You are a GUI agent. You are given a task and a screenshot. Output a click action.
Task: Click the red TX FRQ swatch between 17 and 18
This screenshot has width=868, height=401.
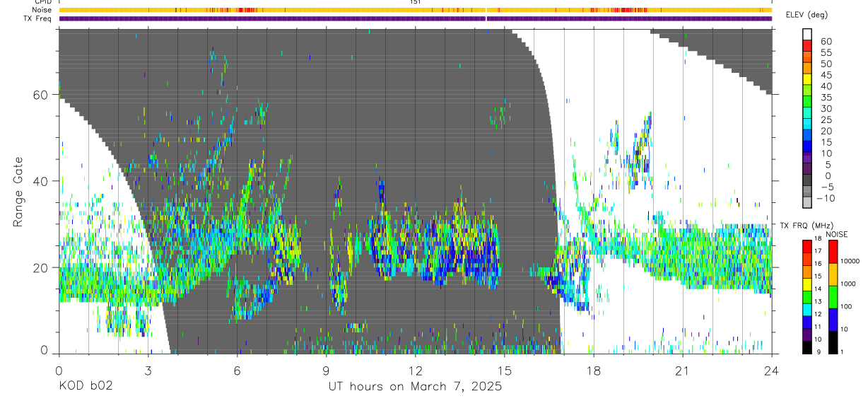pyautogui.click(x=807, y=247)
